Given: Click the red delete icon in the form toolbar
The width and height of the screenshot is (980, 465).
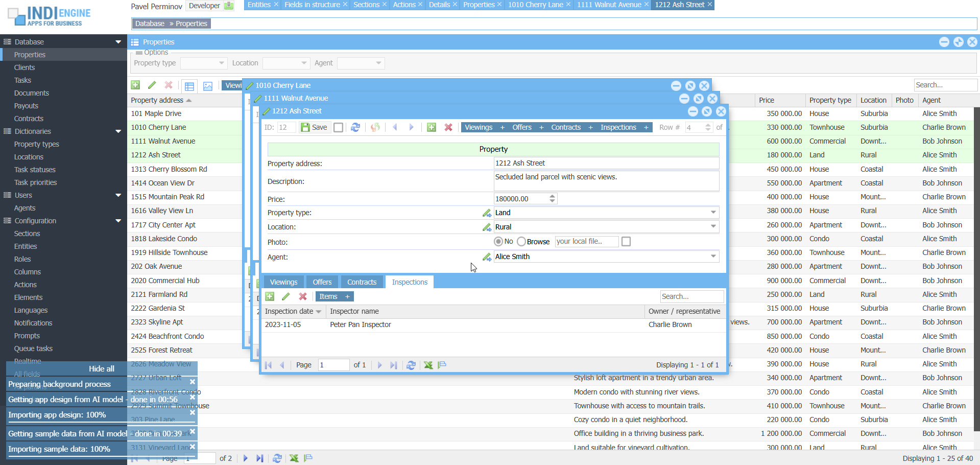Looking at the screenshot, I should 448,127.
